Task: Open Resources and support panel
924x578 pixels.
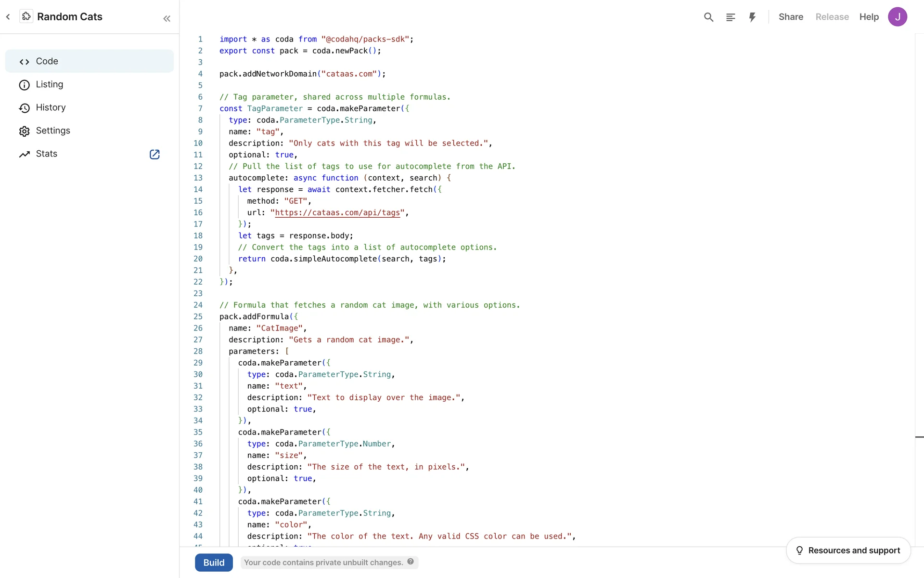Action: point(848,550)
